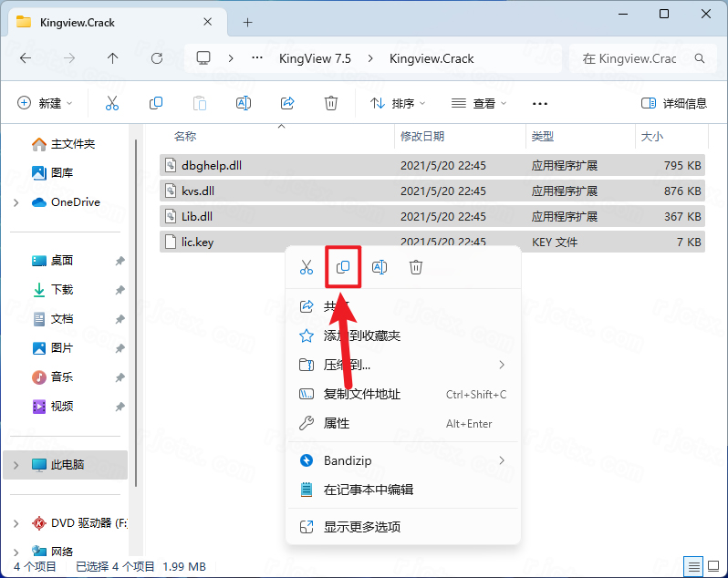The width and height of the screenshot is (728, 578).
Task: Unpin 桌面 using its pin icon
Action: (120, 261)
